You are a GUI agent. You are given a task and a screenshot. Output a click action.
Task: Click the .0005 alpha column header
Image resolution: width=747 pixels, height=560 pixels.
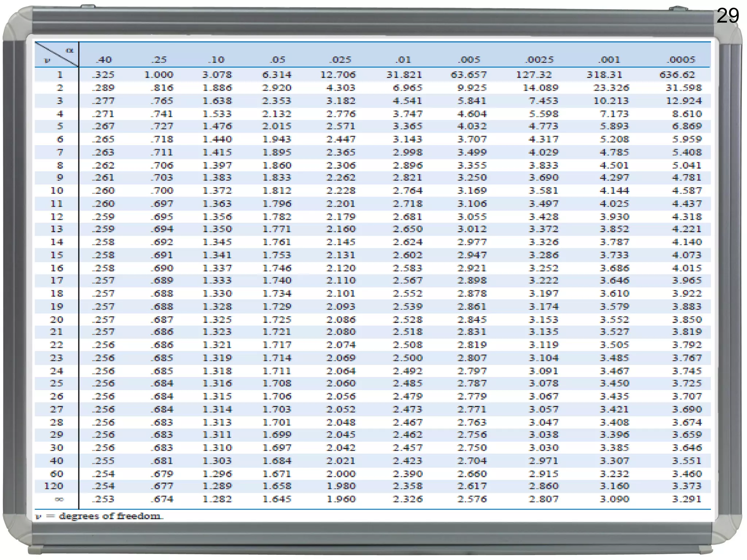point(681,59)
